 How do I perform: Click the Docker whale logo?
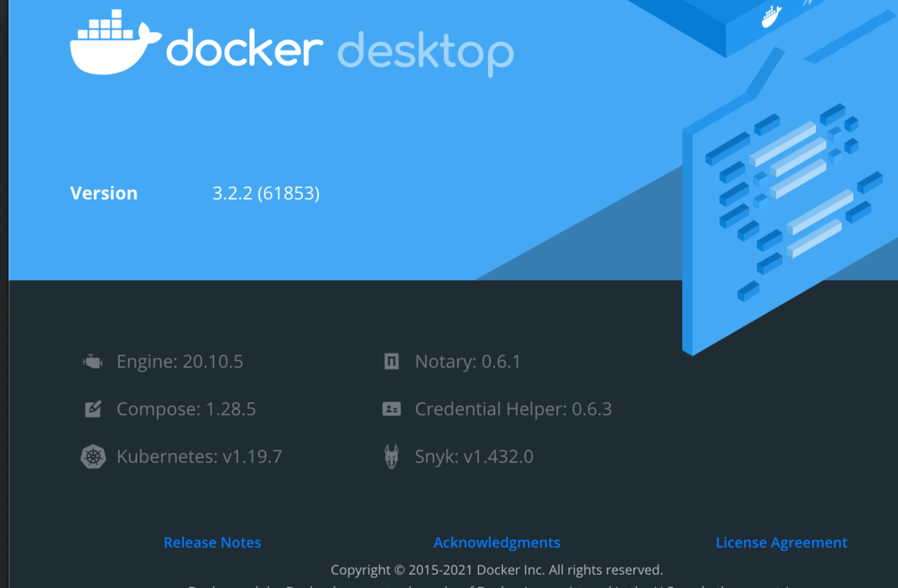click(115, 42)
